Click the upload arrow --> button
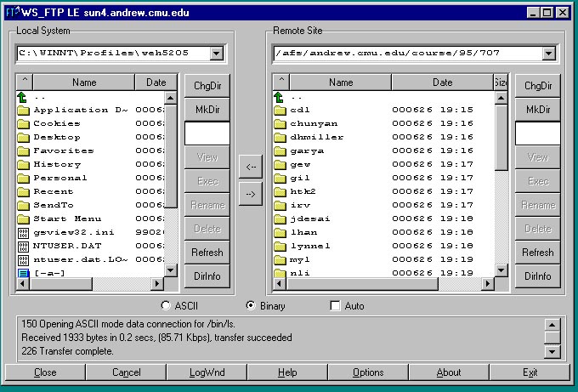 point(251,194)
